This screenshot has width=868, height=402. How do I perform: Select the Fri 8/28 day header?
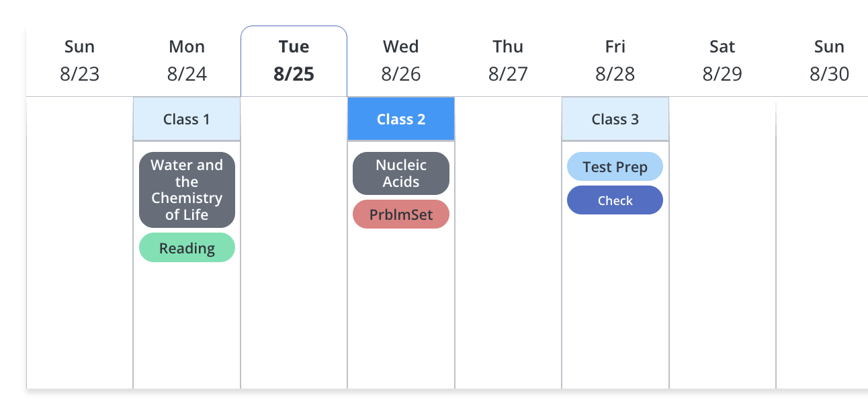pos(615,61)
